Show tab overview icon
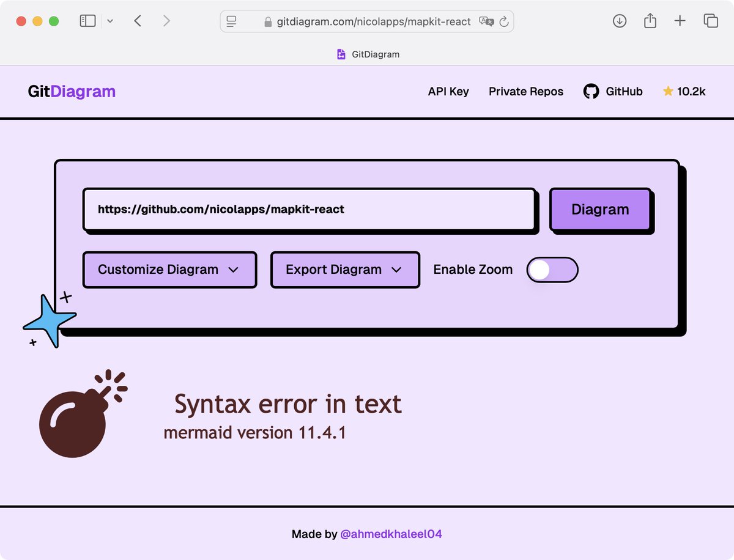The width and height of the screenshot is (734, 560). click(711, 21)
